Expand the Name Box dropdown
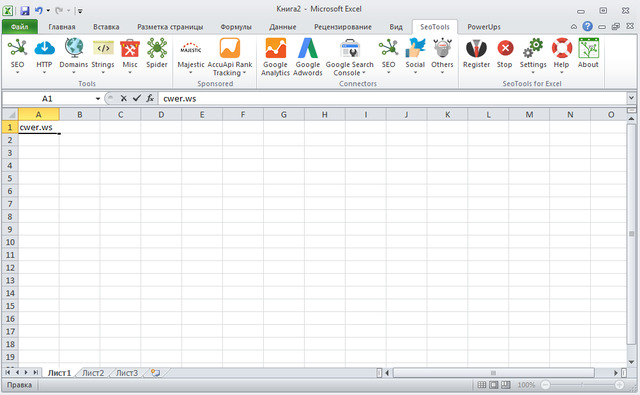 point(98,99)
